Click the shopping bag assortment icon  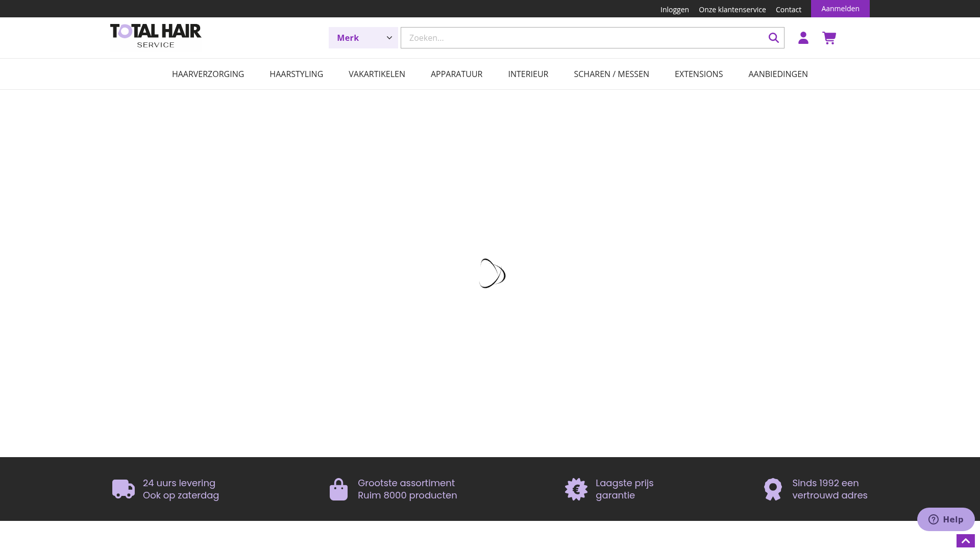339,489
